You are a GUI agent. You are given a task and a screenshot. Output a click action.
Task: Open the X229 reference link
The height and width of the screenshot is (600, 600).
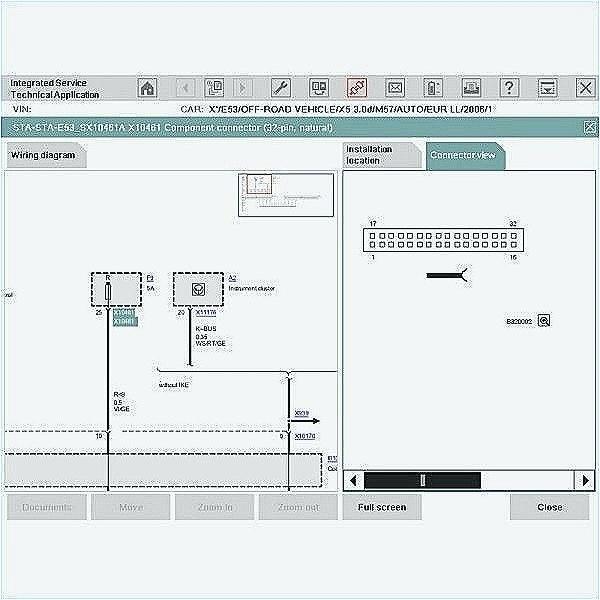click(302, 413)
